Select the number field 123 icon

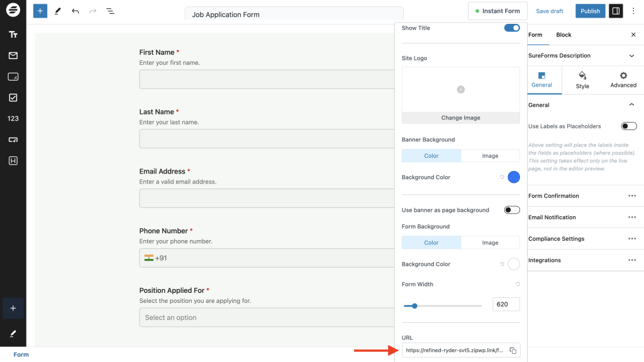point(13,118)
